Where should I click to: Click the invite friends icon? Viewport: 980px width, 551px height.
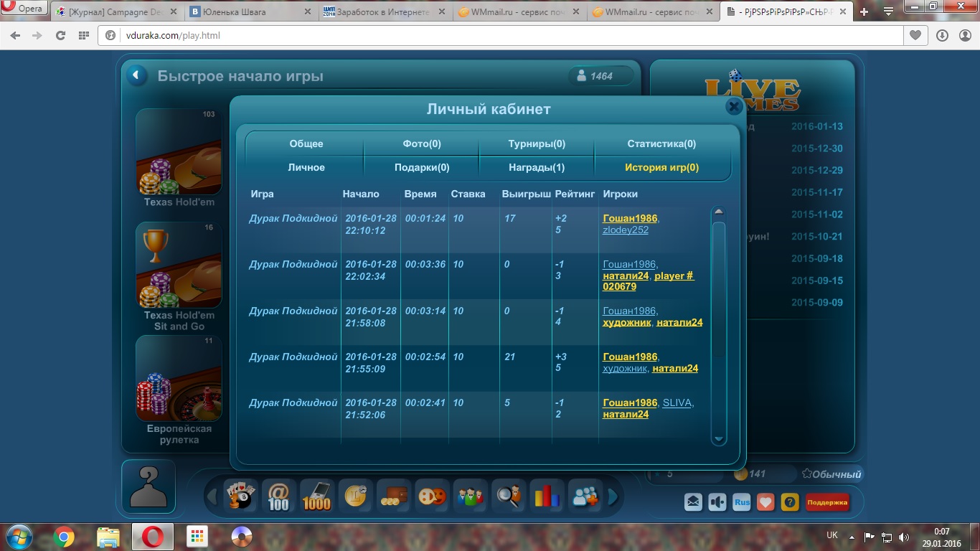(x=585, y=495)
